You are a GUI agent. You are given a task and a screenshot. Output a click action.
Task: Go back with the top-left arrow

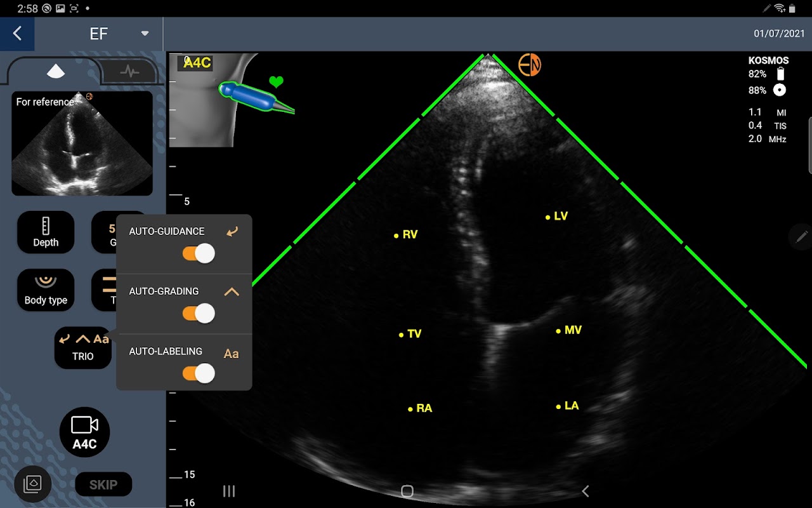[x=17, y=34]
